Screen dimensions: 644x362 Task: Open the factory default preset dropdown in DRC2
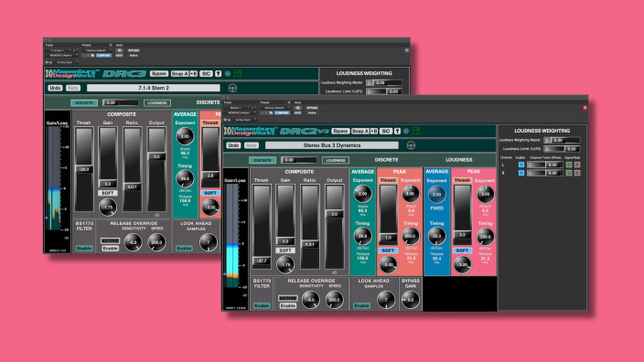coord(275,108)
